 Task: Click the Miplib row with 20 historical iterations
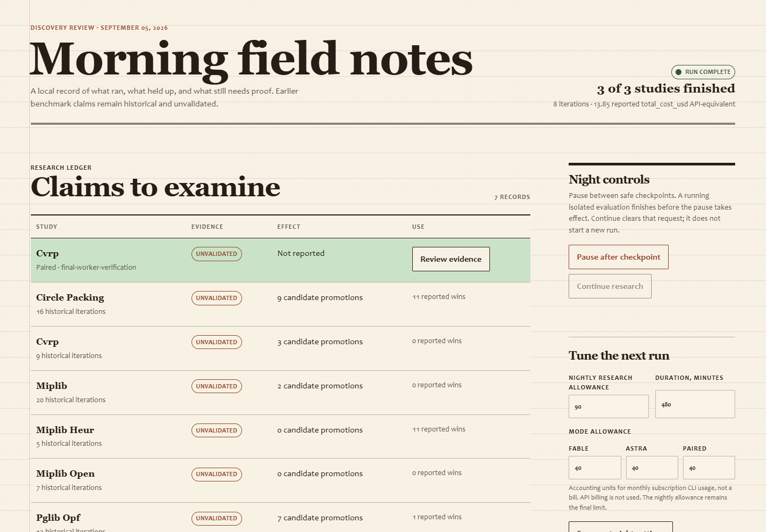[280, 393]
